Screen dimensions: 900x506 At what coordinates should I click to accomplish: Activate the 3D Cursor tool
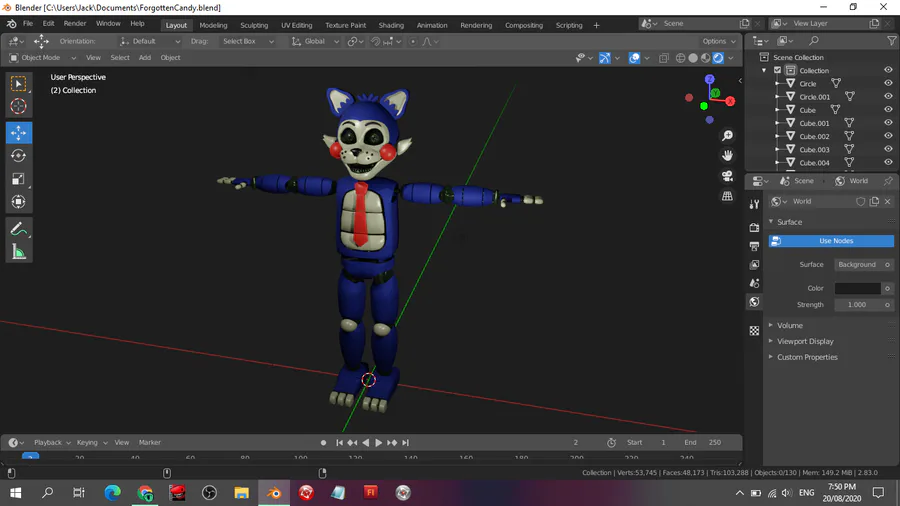click(x=18, y=106)
